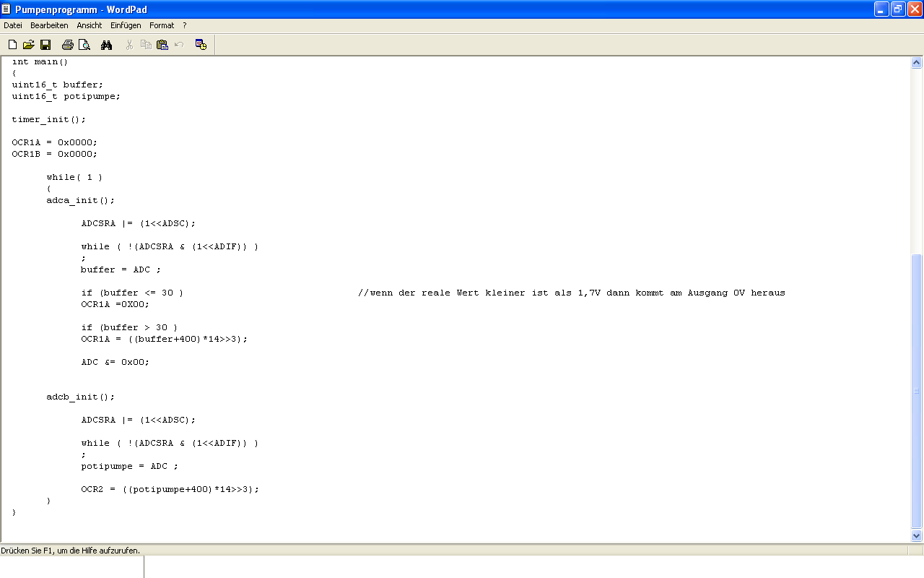Click the 'OCR1A =0X00;' line
The height and width of the screenshot is (578, 924).
click(x=115, y=304)
